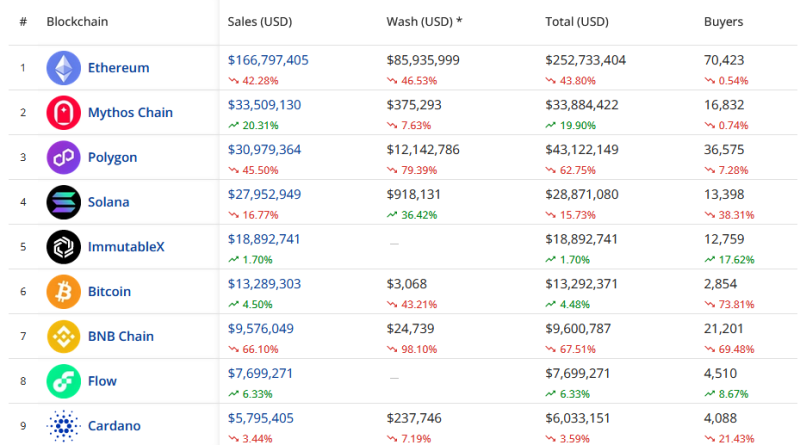Select ImmutableX buyers count 12,759

tap(724, 239)
